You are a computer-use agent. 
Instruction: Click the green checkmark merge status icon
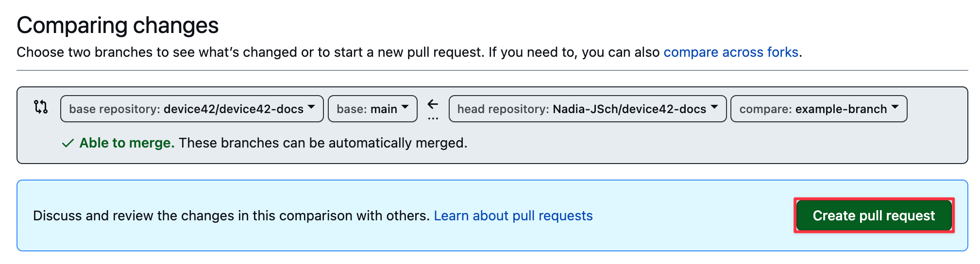(68, 143)
